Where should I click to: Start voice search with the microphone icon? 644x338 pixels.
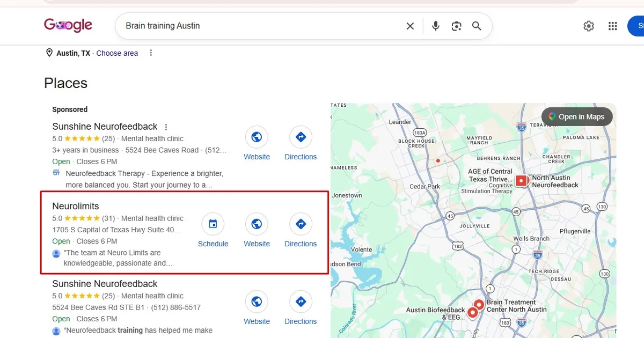[x=436, y=26]
